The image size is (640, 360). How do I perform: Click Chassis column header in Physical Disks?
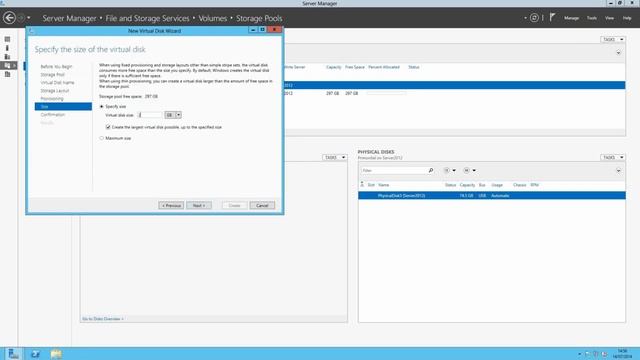519,185
